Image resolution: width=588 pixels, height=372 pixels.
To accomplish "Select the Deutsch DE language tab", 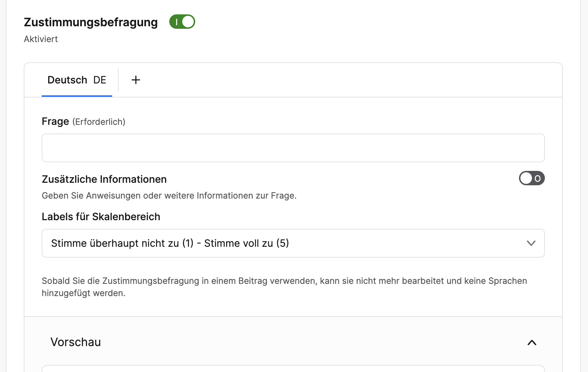I will point(77,80).
